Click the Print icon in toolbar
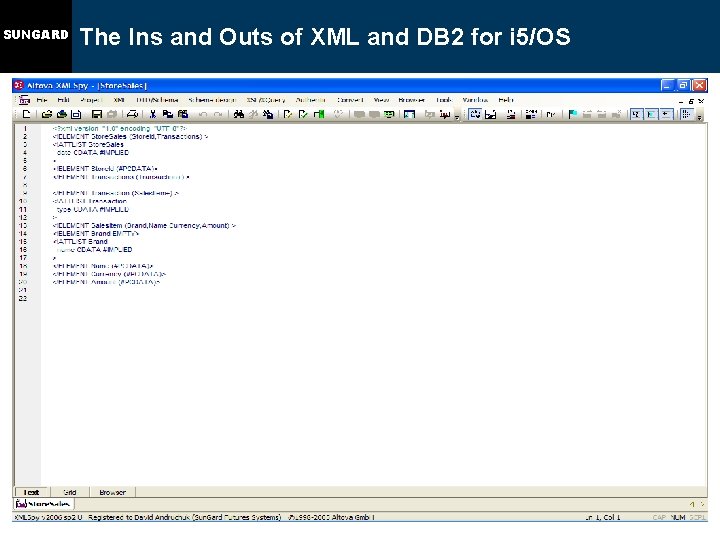This screenshot has width=720, height=540. point(132,114)
